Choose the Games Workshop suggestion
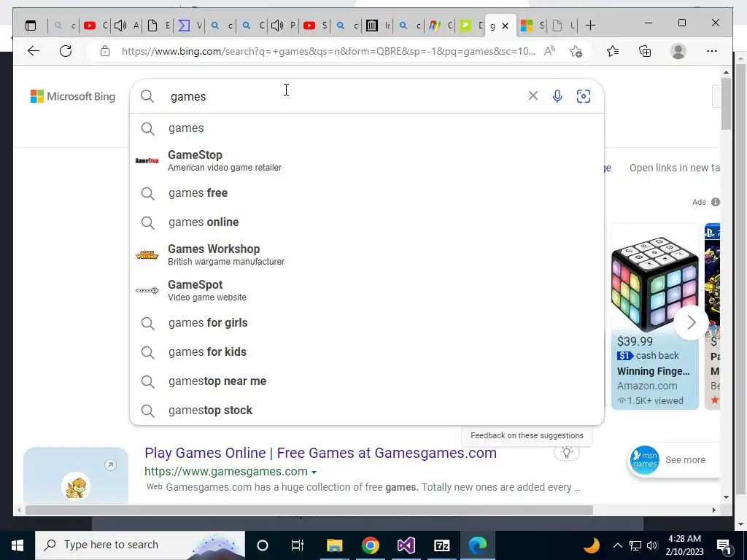 367,254
